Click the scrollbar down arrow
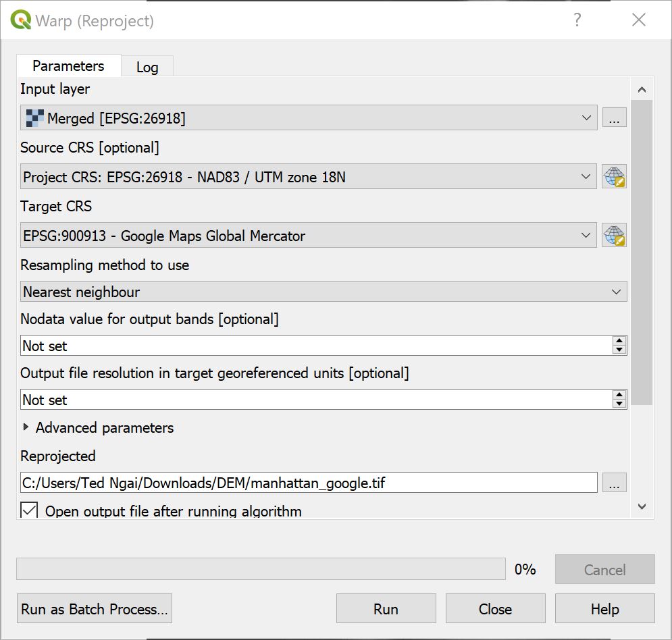The height and width of the screenshot is (640, 672). point(642,507)
